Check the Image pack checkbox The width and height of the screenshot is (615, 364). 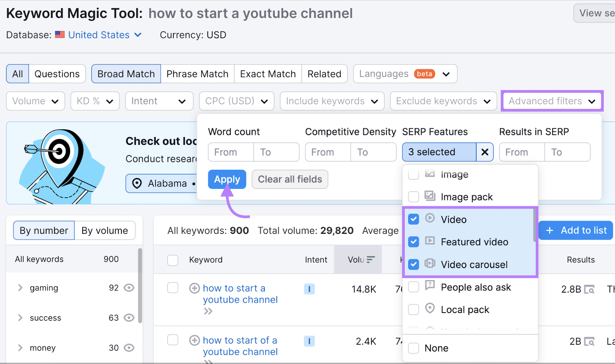[414, 197]
